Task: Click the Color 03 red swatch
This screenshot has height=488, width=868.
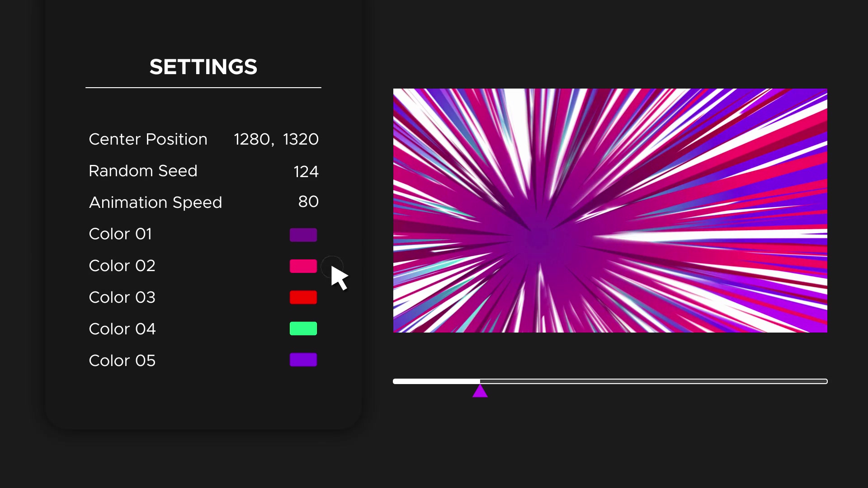Action: 303,297
